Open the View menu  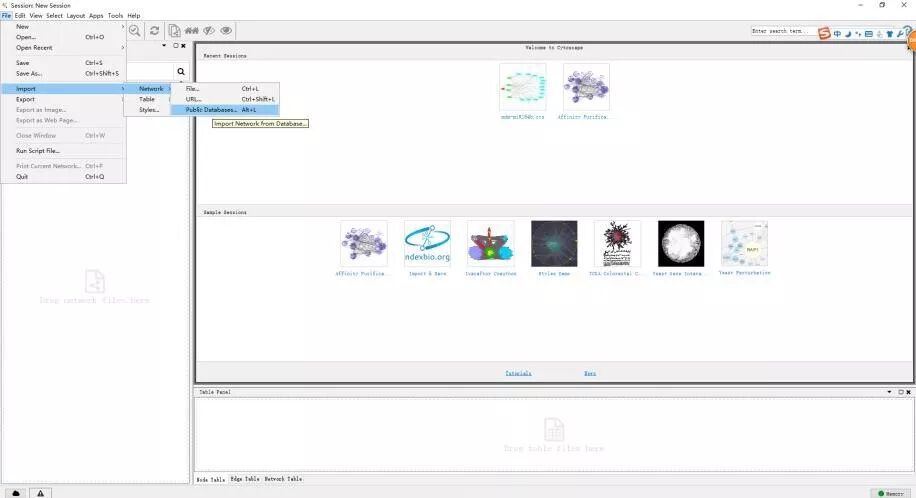[x=36, y=16]
